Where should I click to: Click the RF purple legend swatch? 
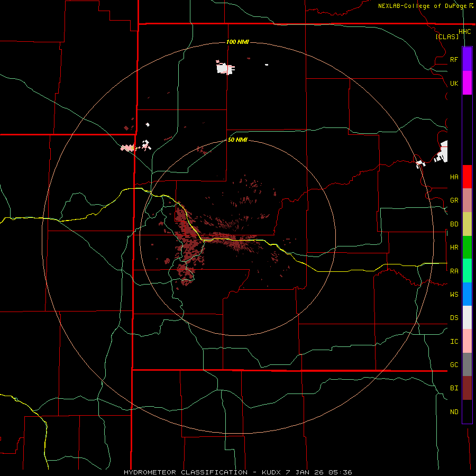[467, 59]
